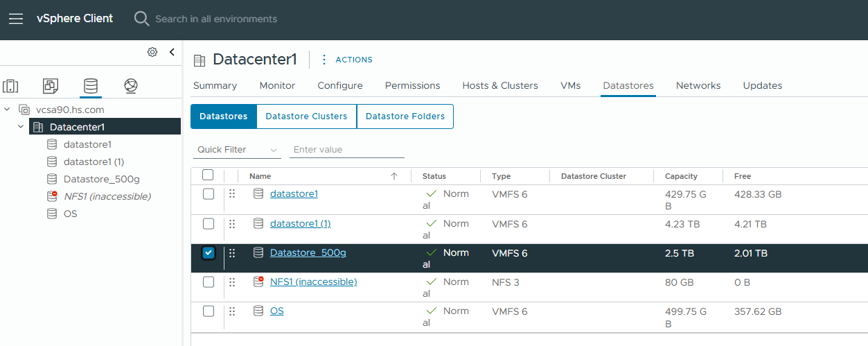Click the vSphere Client title

(75, 19)
